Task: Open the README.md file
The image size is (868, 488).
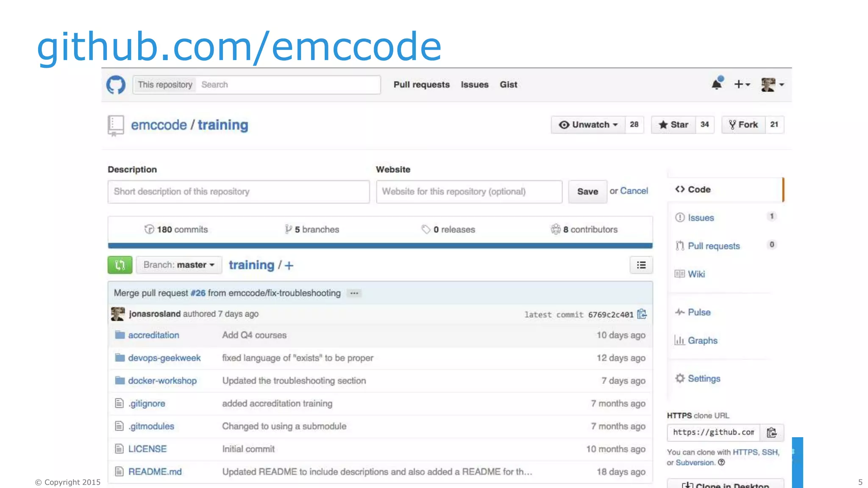Action: (x=155, y=472)
